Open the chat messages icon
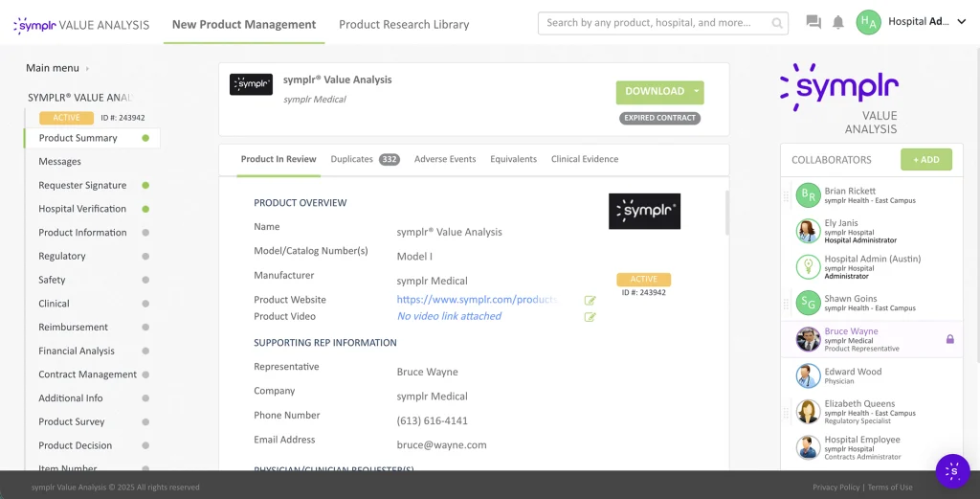Image resolution: width=980 pixels, height=499 pixels. pos(813,23)
